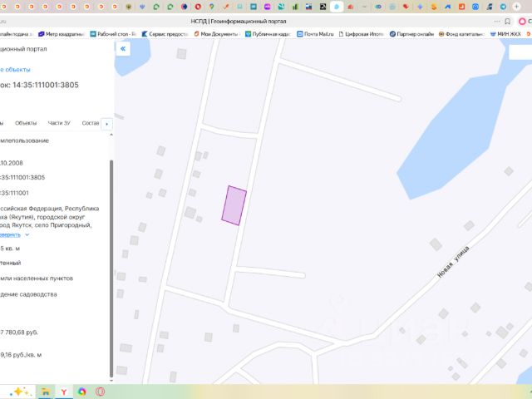Screen dimensions: 532x399
Task: Open Yandex Browser from the taskbar
Action: (63, 392)
